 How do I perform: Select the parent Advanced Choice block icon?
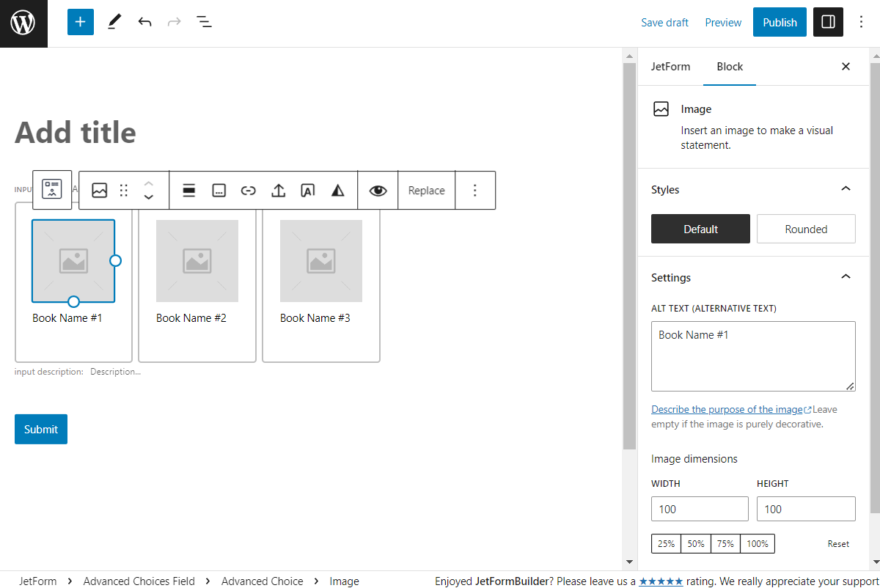click(x=51, y=189)
